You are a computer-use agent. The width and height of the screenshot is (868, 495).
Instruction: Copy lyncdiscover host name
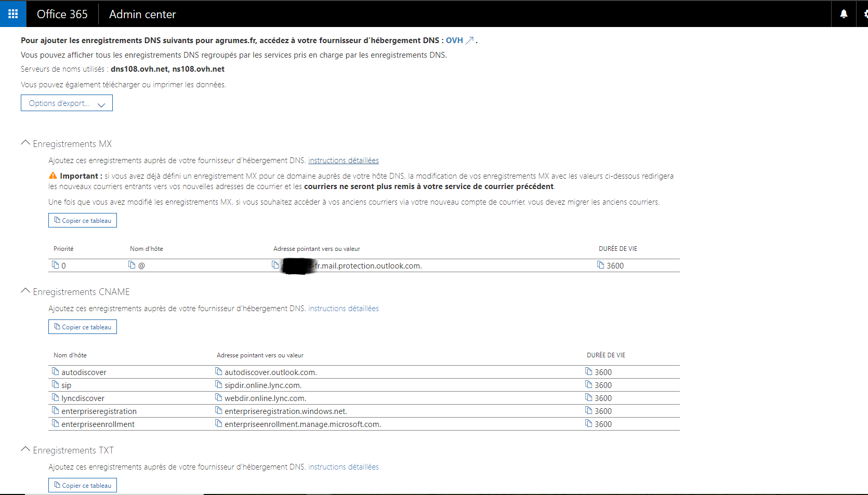tap(55, 397)
